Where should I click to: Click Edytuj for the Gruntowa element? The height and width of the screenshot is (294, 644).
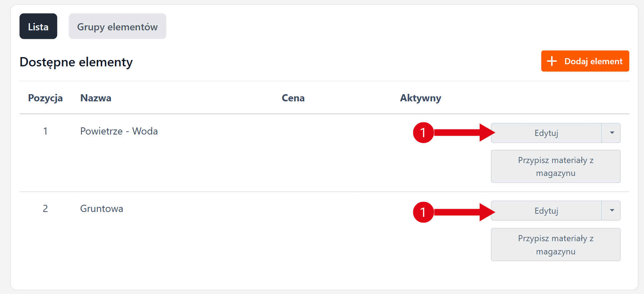pos(546,211)
